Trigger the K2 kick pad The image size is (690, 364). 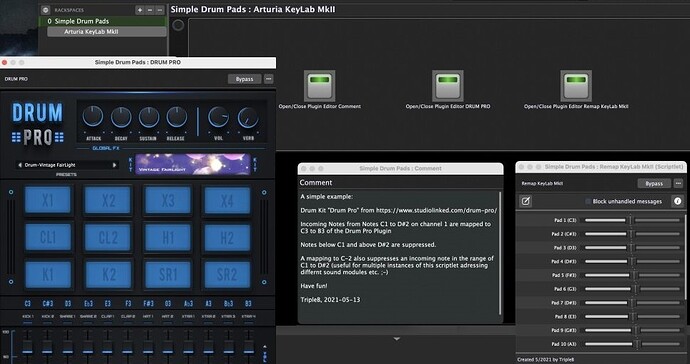pos(108,275)
